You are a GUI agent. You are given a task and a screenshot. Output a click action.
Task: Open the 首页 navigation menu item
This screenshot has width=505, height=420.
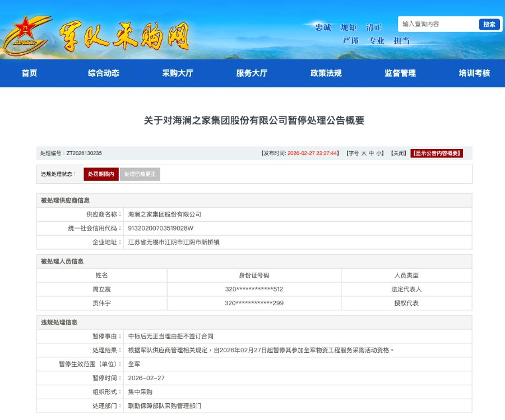tap(29, 73)
